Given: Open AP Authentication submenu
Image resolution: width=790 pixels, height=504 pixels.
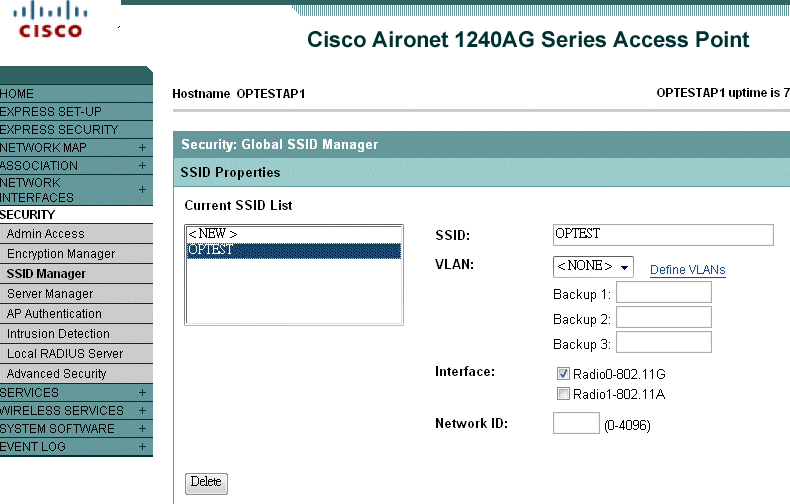Looking at the screenshot, I should click(x=54, y=313).
